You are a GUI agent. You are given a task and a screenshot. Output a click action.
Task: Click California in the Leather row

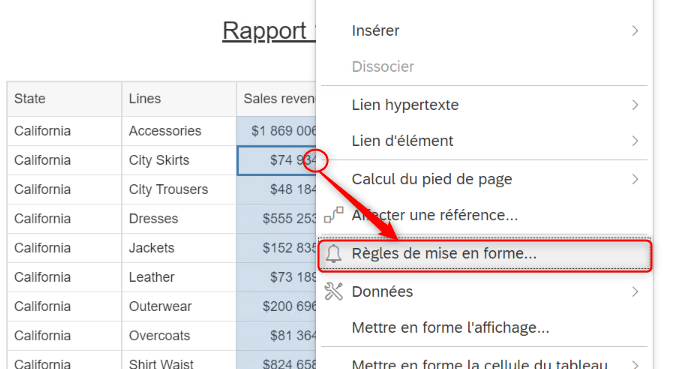64,277
